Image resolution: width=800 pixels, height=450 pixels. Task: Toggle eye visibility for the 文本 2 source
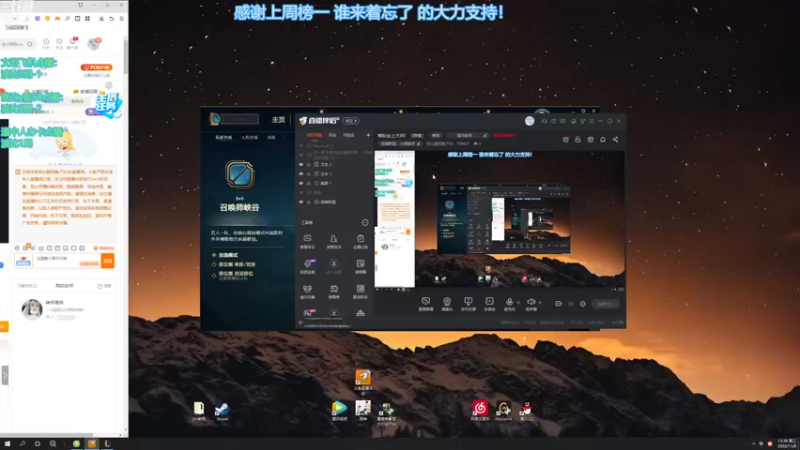pyautogui.click(x=301, y=165)
